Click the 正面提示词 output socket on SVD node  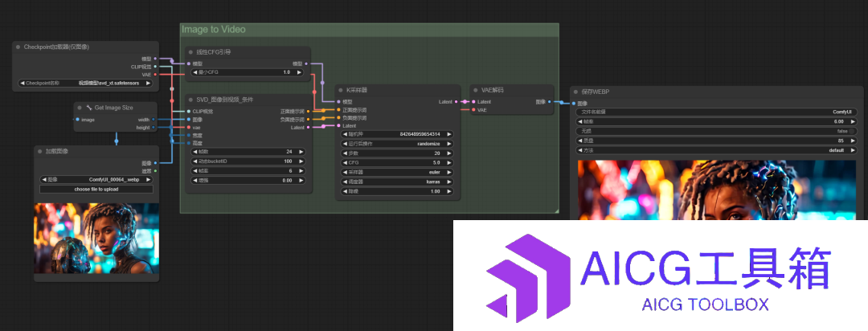[309, 111]
